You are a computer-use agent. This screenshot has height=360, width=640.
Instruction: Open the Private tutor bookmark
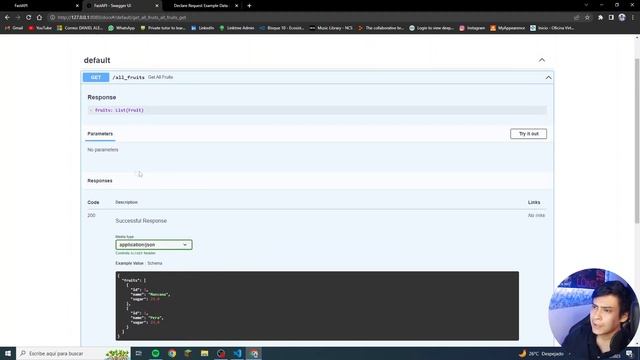pos(163,28)
